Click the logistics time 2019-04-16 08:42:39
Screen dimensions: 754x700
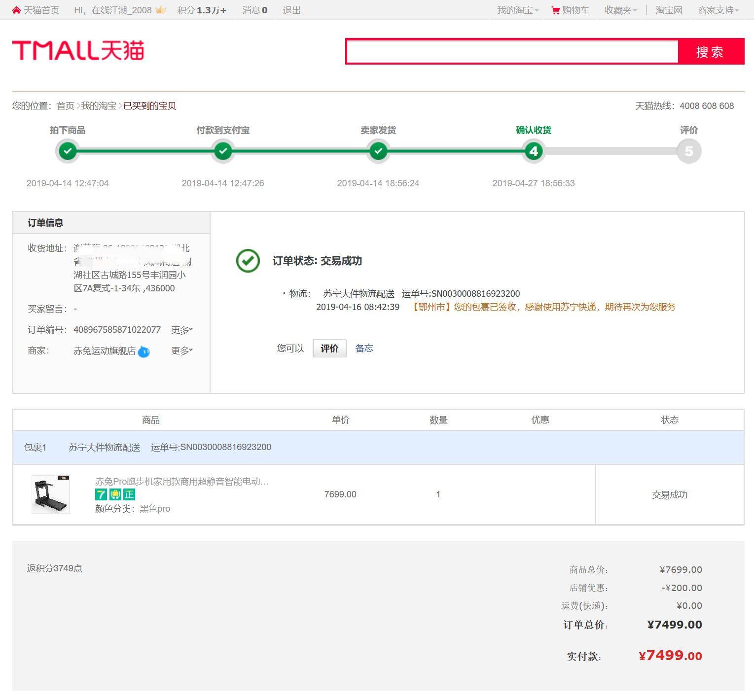point(358,307)
